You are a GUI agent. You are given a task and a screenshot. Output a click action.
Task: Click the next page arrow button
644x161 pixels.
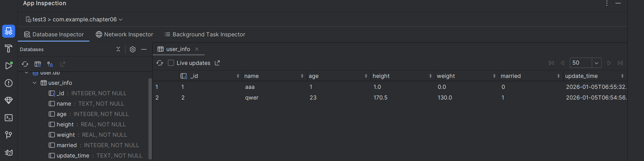tap(609, 63)
